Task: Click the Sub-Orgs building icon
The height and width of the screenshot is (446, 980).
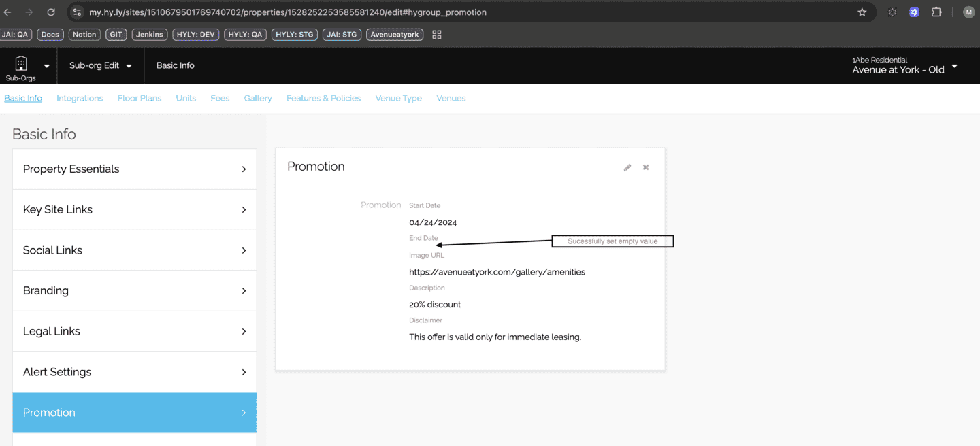Action: click(21, 64)
